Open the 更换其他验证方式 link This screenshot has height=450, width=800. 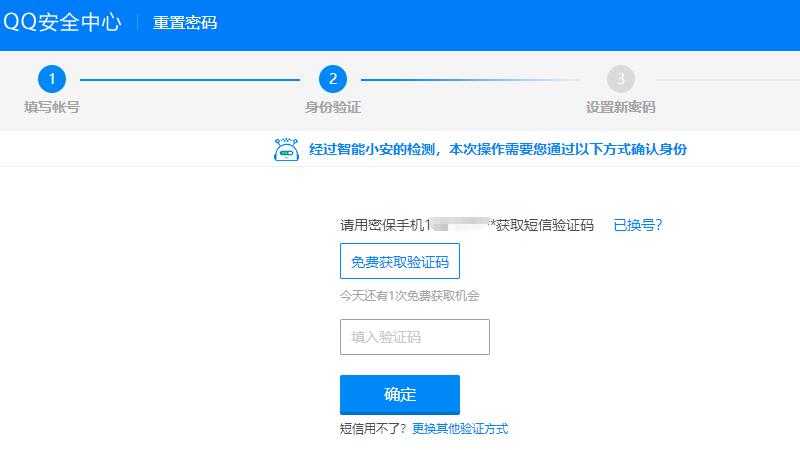point(460,428)
